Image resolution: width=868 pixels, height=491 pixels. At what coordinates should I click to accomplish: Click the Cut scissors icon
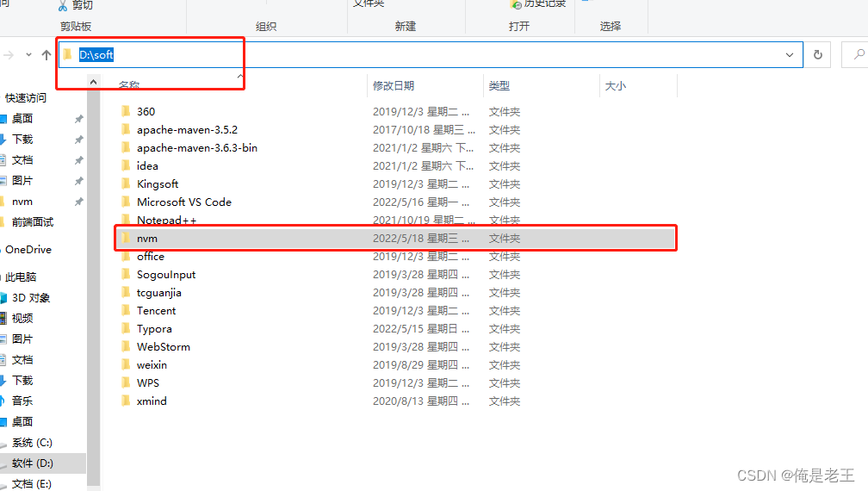coord(63,5)
